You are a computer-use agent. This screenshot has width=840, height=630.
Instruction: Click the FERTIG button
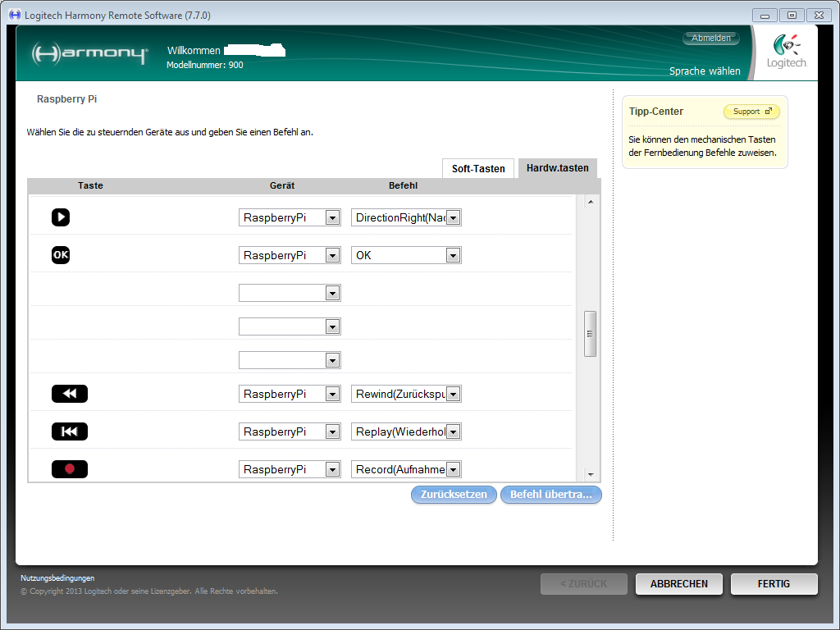[774, 584]
